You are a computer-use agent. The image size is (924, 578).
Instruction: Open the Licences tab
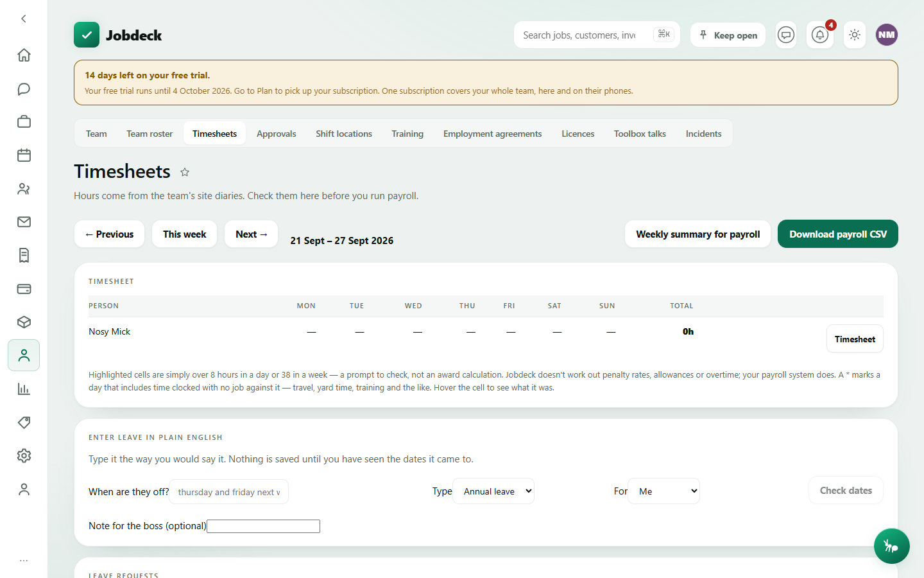coord(577,134)
